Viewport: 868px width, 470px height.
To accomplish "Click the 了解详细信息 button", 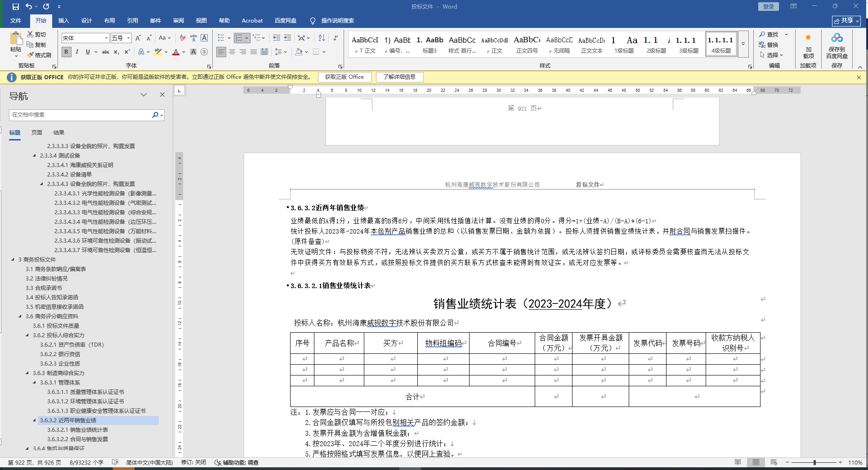I will [399, 77].
